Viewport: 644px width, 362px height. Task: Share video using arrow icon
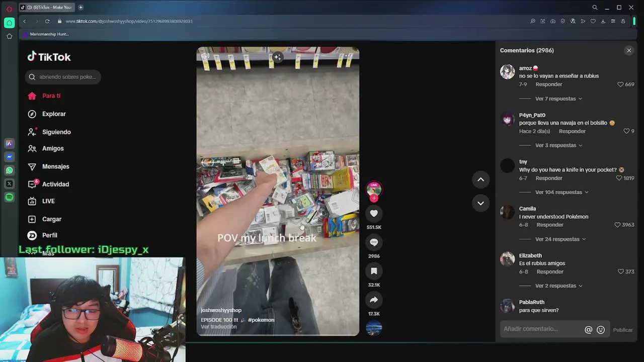(374, 300)
